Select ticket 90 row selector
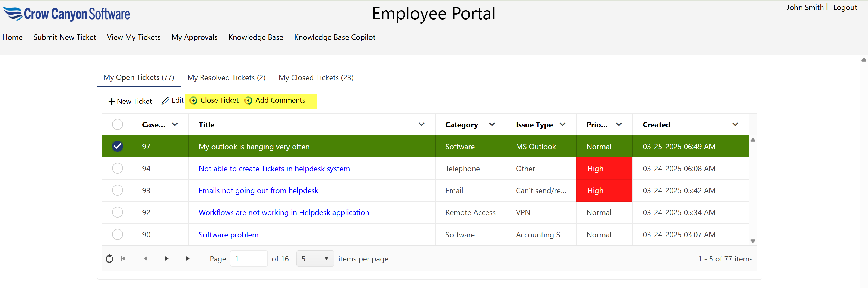Image resolution: width=868 pixels, height=288 pixels. point(117,235)
